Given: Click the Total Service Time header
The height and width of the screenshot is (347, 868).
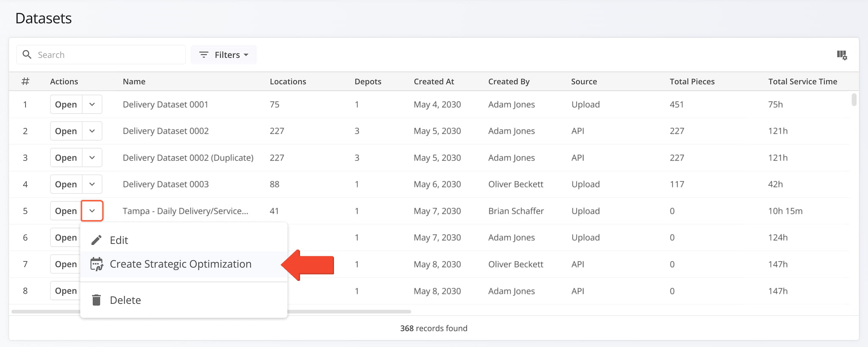Looking at the screenshot, I should (x=803, y=81).
